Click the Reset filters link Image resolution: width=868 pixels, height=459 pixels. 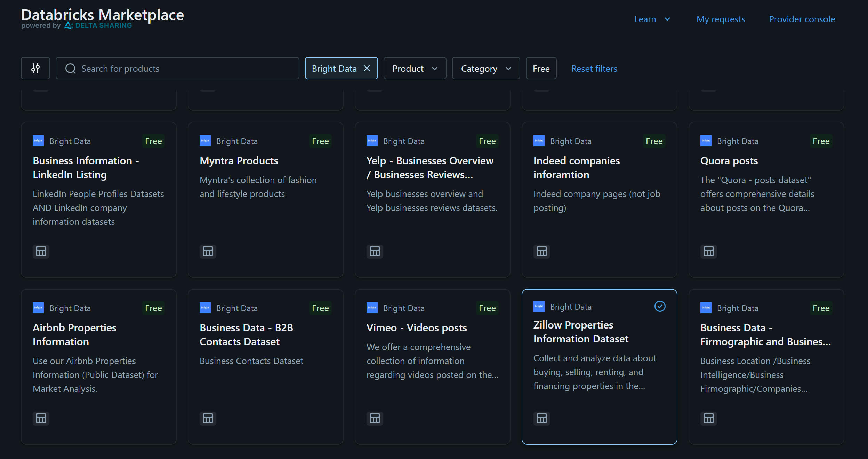594,69
